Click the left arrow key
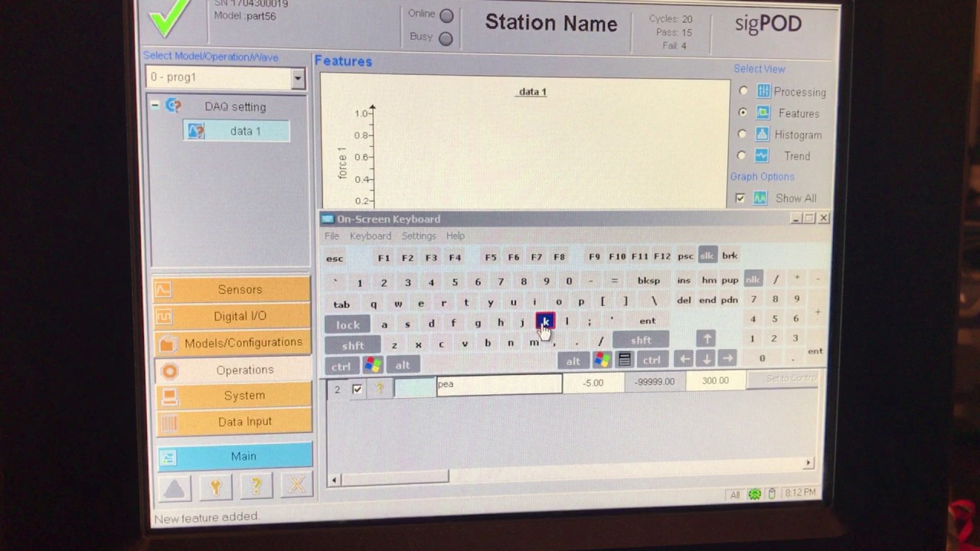The width and height of the screenshot is (980, 551). 685,358
